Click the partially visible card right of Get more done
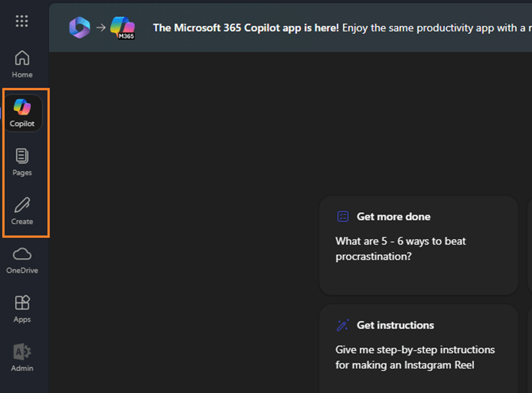 pos(528,245)
